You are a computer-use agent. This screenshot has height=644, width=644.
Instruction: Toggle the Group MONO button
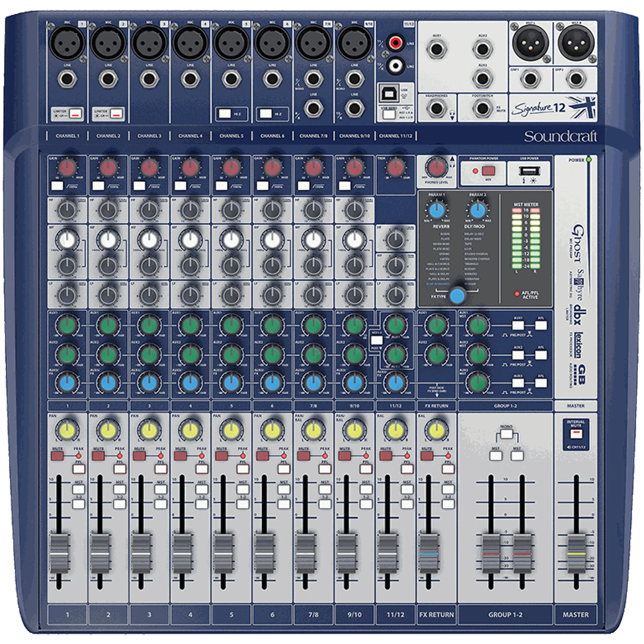click(507, 435)
